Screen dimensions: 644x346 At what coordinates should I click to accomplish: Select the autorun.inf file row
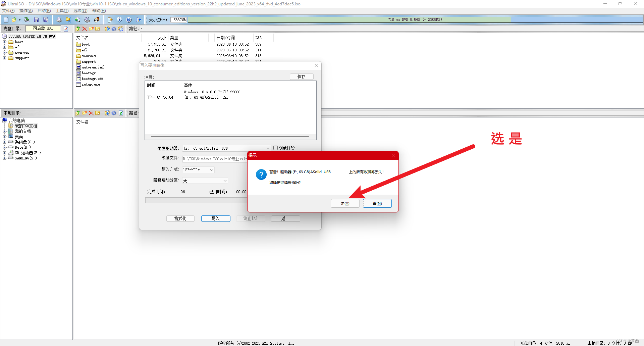tap(90, 67)
